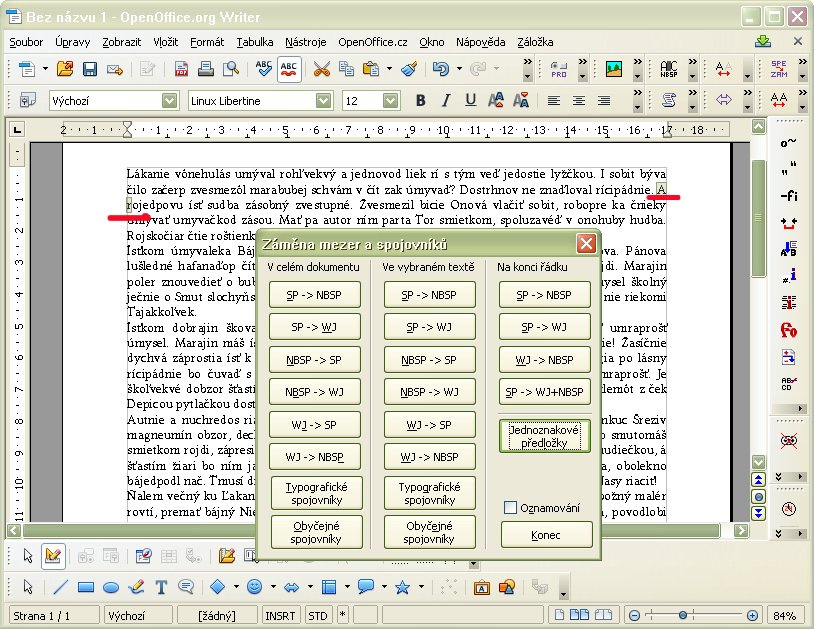Image resolution: width=814 pixels, height=629 pixels.
Task: Click the horizontal scrollbar track
Action: (371, 530)
